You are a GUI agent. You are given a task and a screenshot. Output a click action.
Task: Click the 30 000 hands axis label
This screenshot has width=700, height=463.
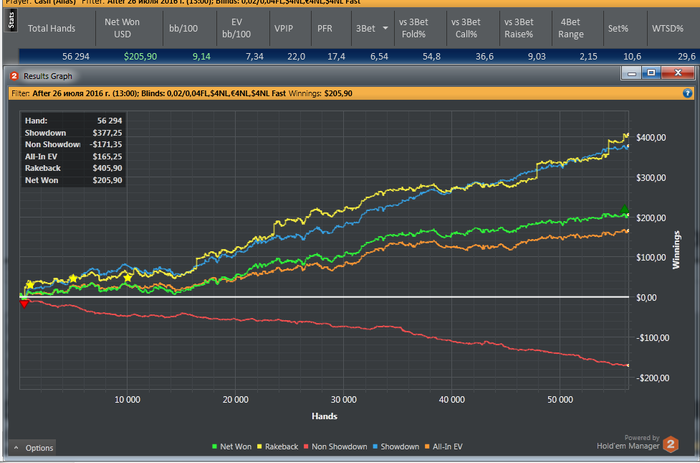[x=343, y=400]
